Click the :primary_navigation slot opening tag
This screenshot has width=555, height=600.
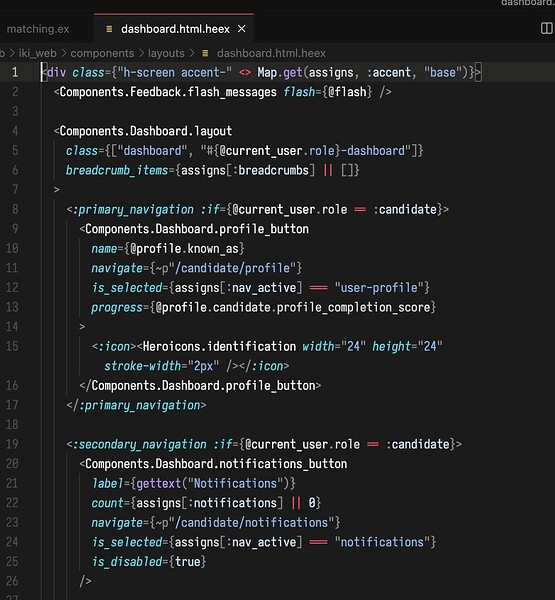133,209
